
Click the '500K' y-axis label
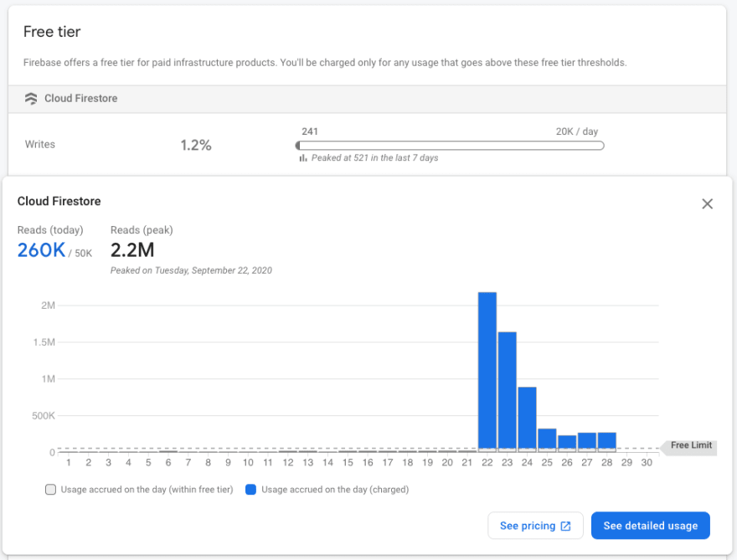pyautogui.click(x=44, y=416)
